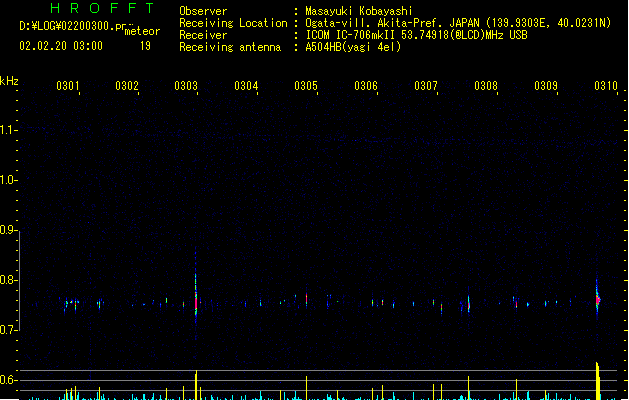Click the 0308 time marker
This screenshot has width=629, height=400.
pyautogui.click(x=486, y=86)
